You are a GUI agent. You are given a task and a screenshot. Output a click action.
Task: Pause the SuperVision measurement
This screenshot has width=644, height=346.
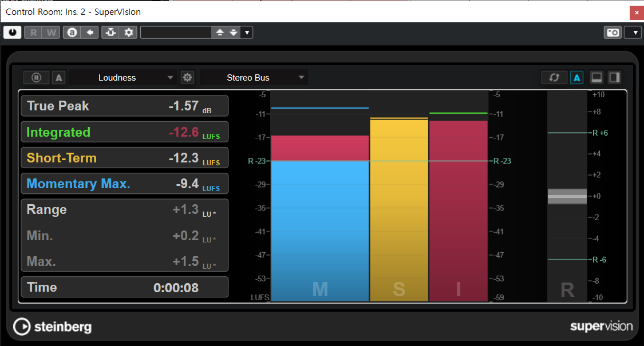(x=36, y=78)
